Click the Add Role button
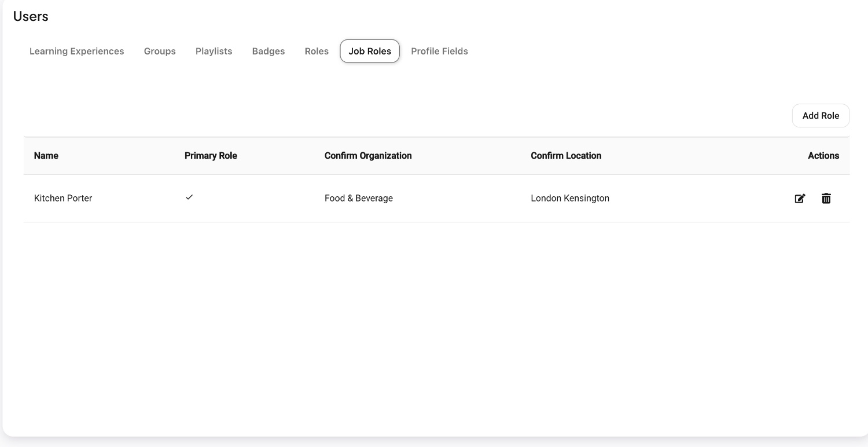Image resolution: width=868 pixels, height=447 pixels. click(x=821, y=116)
